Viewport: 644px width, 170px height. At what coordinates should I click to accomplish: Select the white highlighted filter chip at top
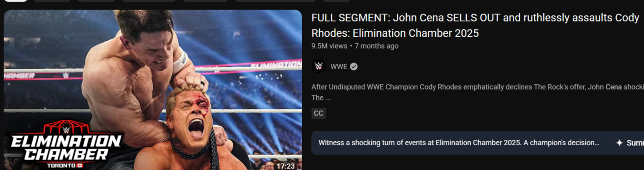click(x=16, y=1)
